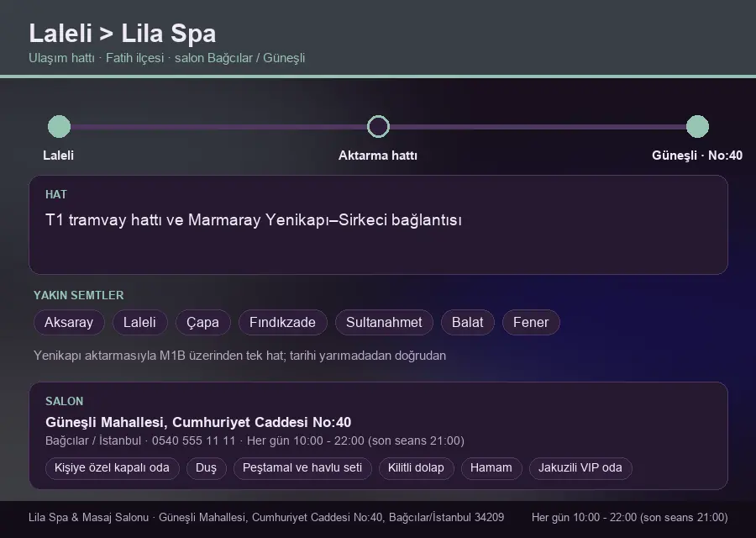The image size is (756, 538).
Task: Select the Aksaray neighborhood chip
Action: [69, 322]
